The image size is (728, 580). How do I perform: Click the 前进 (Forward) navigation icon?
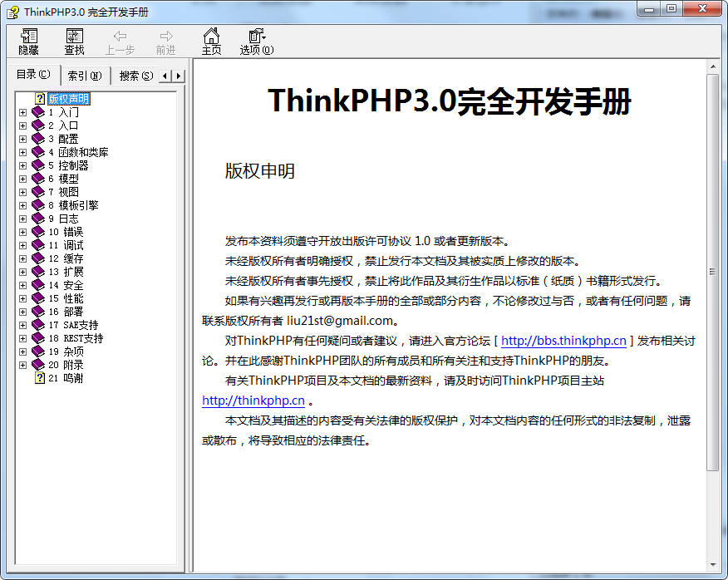click(x=165, y=41)
